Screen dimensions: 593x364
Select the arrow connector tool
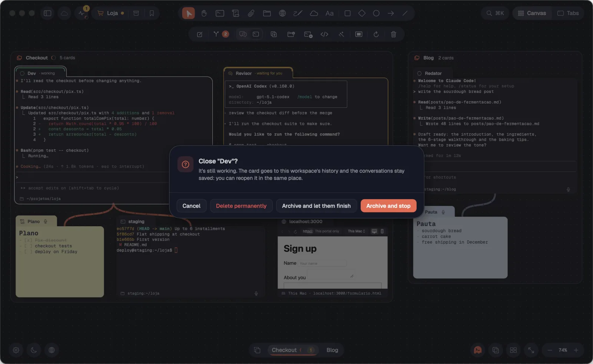tap(391, 13)
